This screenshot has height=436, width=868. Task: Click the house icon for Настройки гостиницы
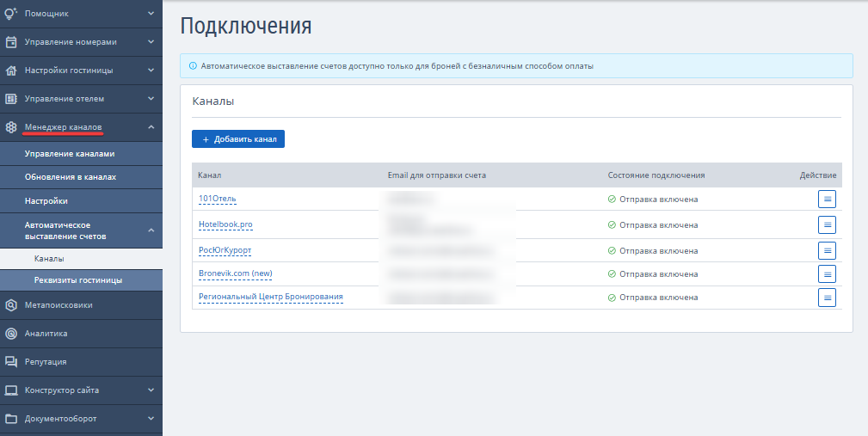tap(11, 71)
